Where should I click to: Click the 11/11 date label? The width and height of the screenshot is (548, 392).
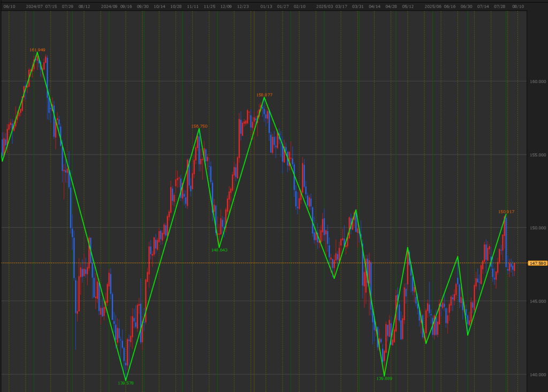click(193, 6)
